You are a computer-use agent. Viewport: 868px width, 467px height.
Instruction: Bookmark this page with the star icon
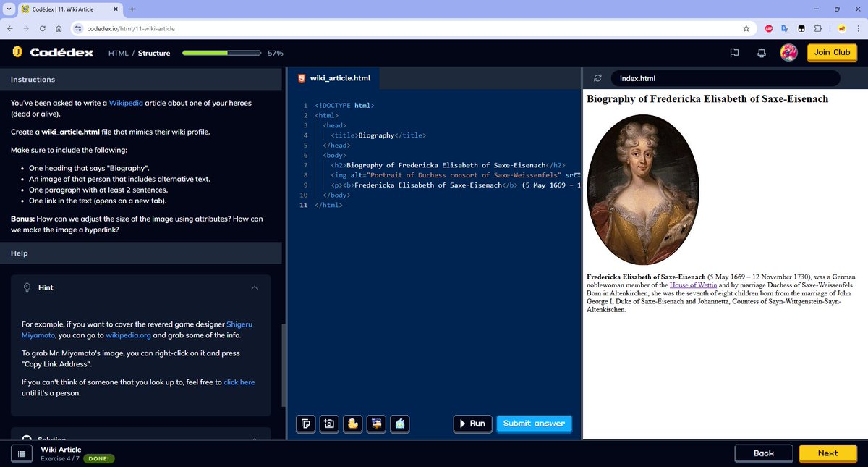[746, 28]
